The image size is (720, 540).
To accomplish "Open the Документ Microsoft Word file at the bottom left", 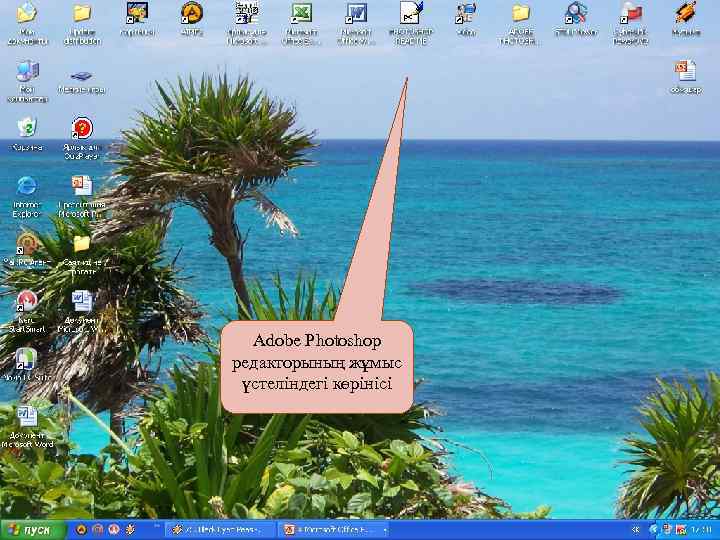I will (x=27, y=427).
